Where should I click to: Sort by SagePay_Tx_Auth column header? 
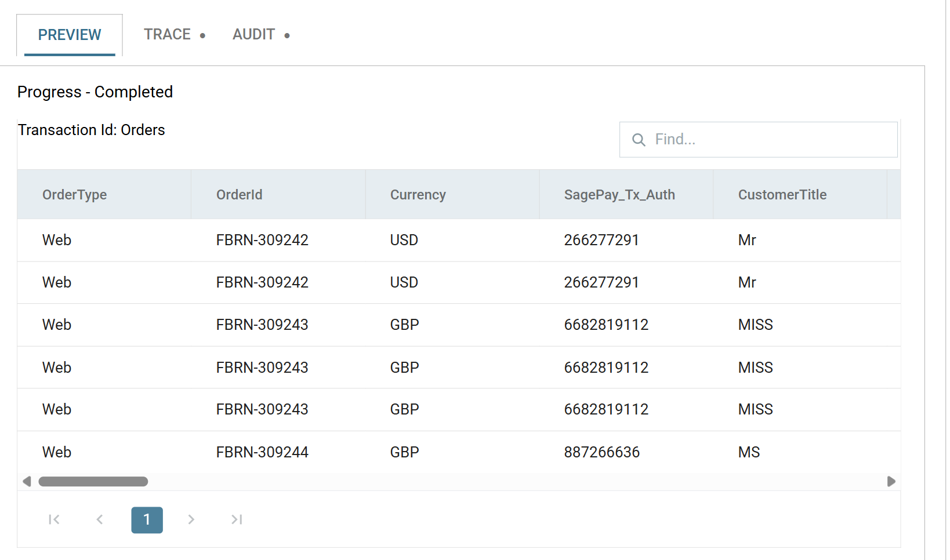coord(626,195)
